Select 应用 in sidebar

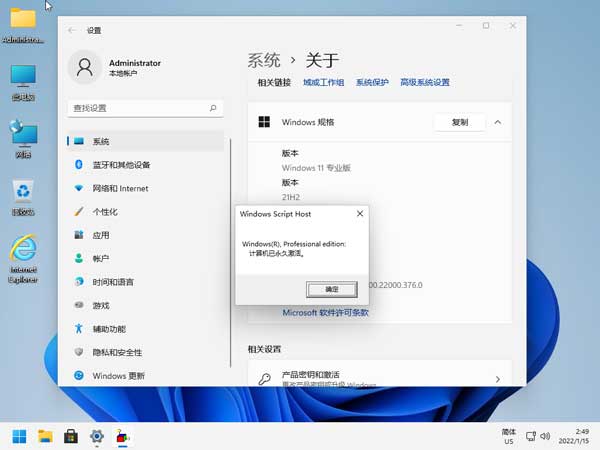click(x=145, y=235)
